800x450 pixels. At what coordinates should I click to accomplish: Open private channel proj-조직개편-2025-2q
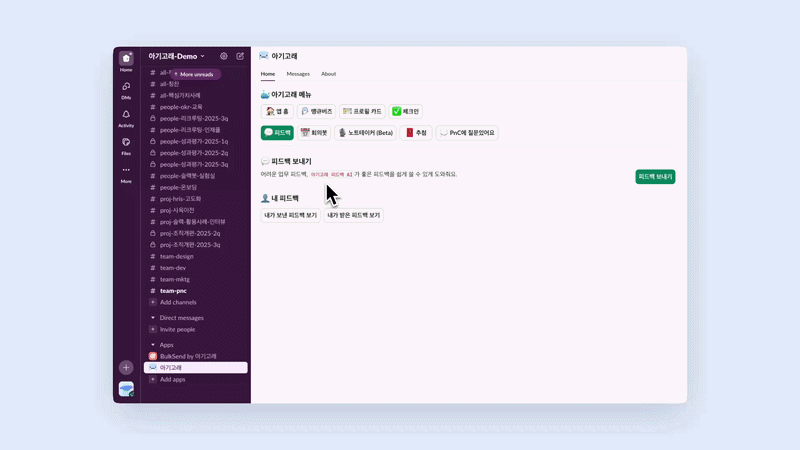(196, 233)
